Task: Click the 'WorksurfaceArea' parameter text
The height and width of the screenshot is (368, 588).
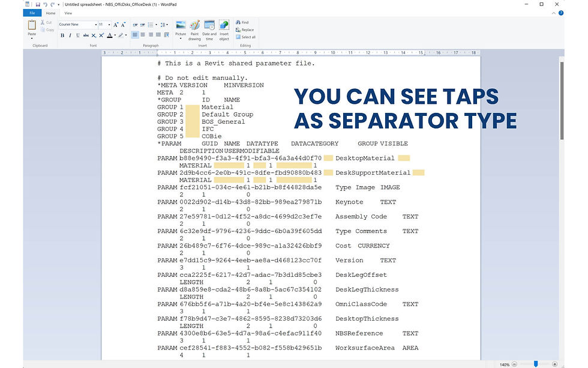Action: coord(365,348)
